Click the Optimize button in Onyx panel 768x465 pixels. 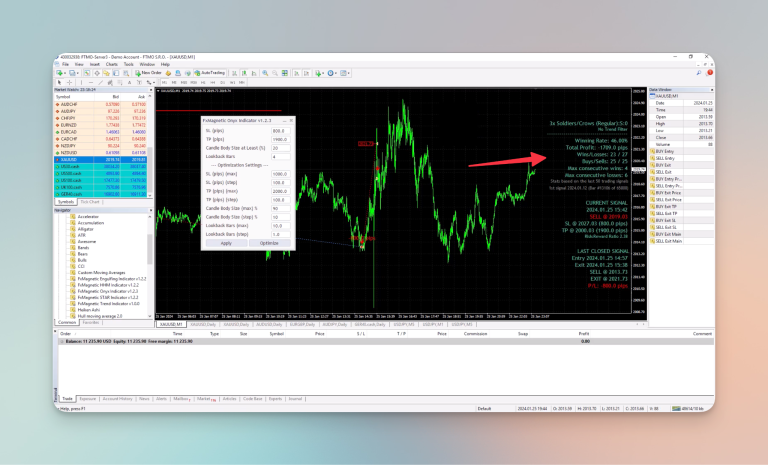tap(269, 243)
